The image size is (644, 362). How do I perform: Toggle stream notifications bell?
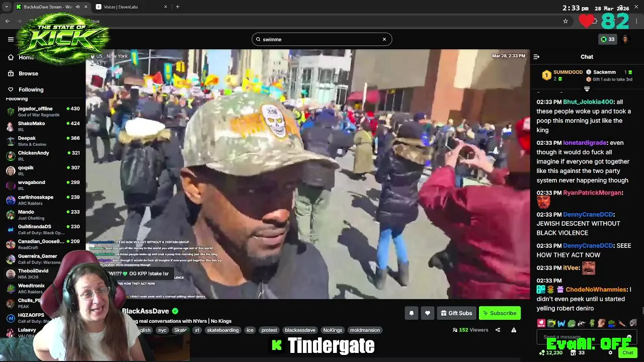point(411,313)
